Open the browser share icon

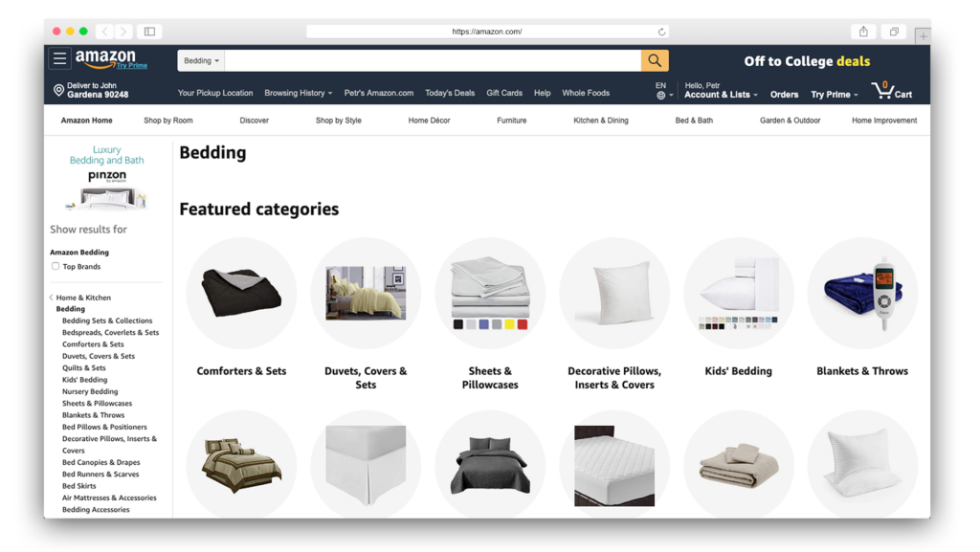(x=863, y=32)
